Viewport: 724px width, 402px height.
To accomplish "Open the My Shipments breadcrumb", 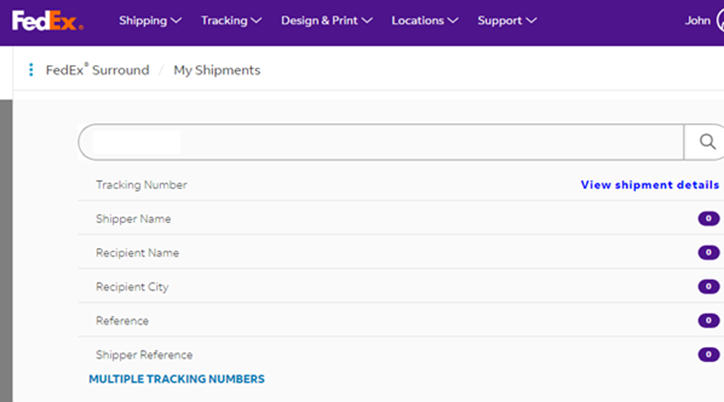I will (217, 70).
